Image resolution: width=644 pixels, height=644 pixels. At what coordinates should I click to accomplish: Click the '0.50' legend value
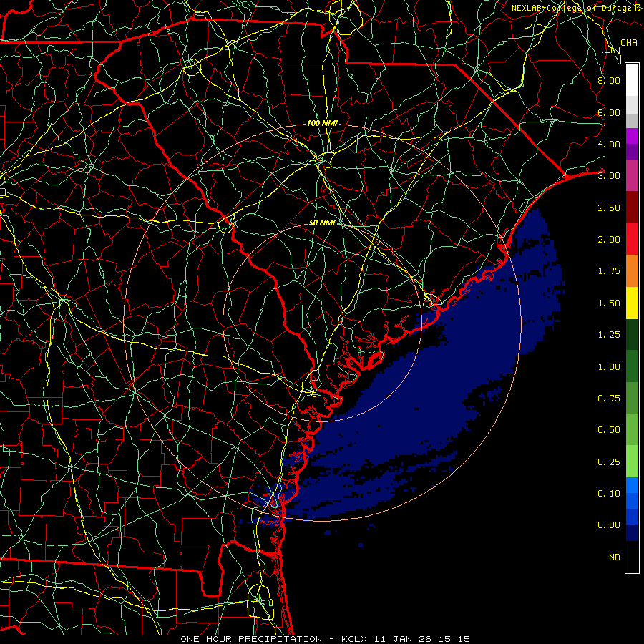pos(609,430)
